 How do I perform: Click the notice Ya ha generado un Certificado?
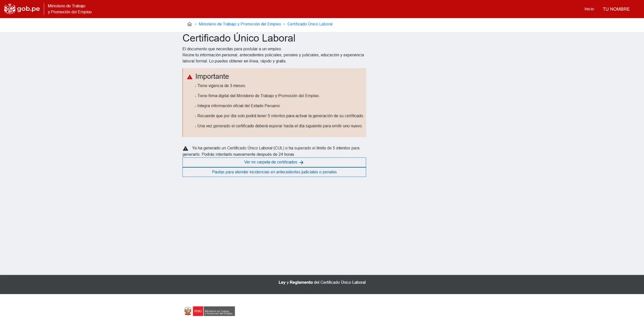pos(271,151)
